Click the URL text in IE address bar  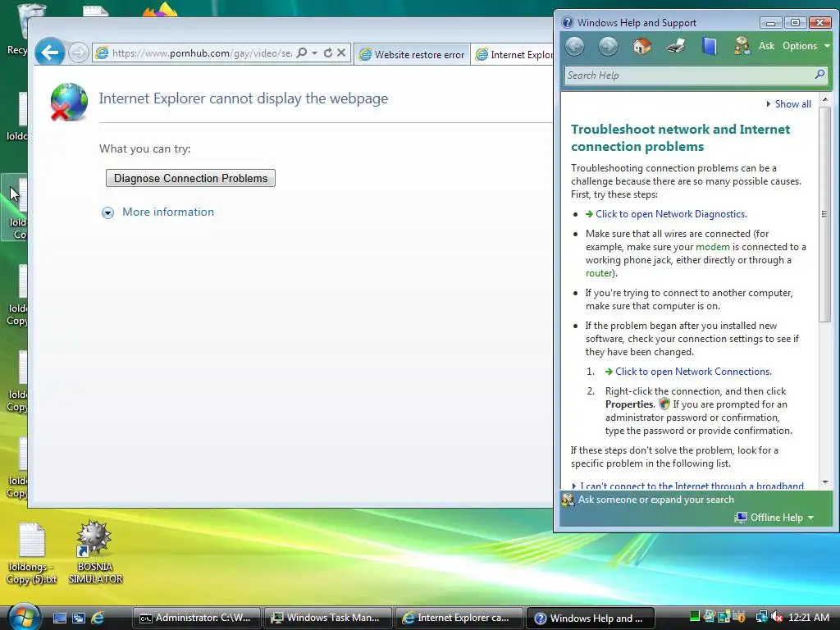202,53
